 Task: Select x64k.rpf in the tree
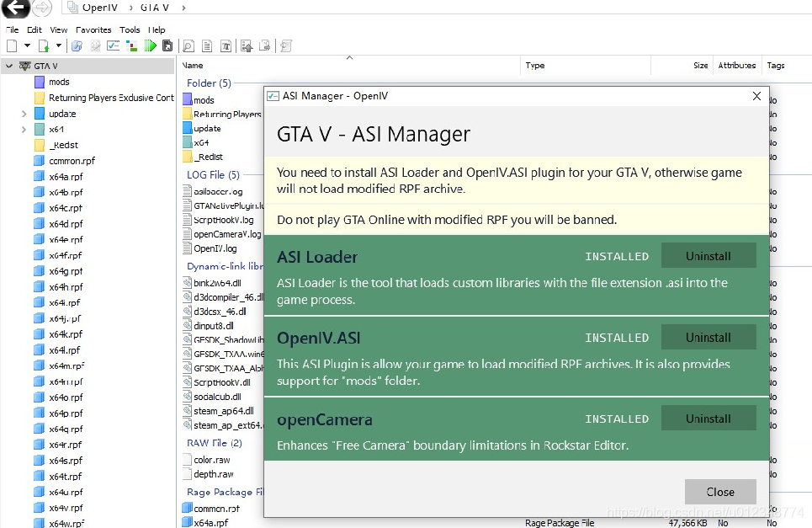[x=59, y=334]
